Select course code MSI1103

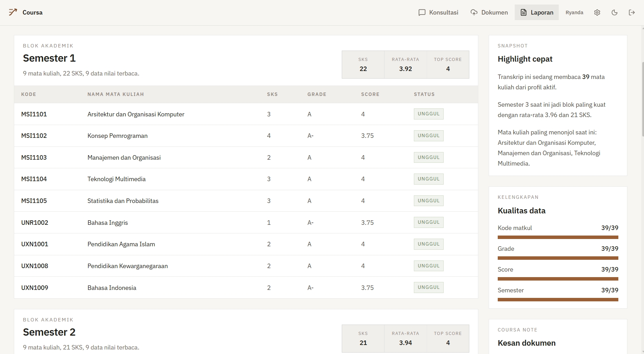34,158
